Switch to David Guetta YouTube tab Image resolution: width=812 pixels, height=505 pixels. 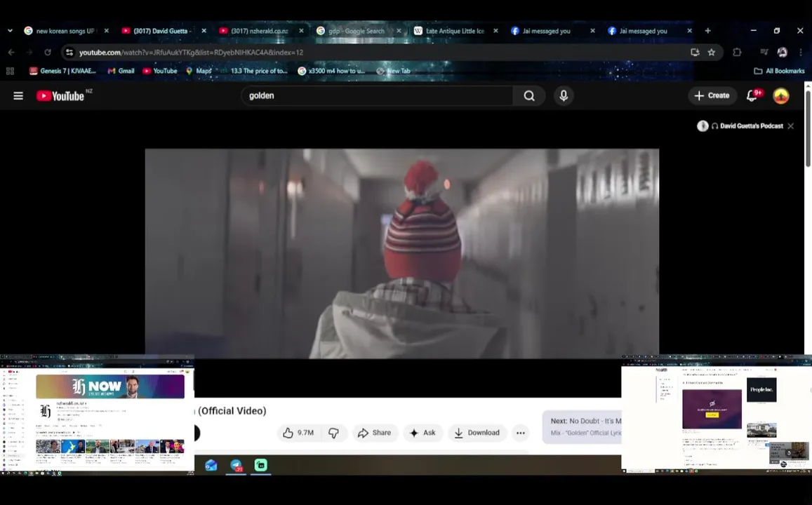[163, 31]
